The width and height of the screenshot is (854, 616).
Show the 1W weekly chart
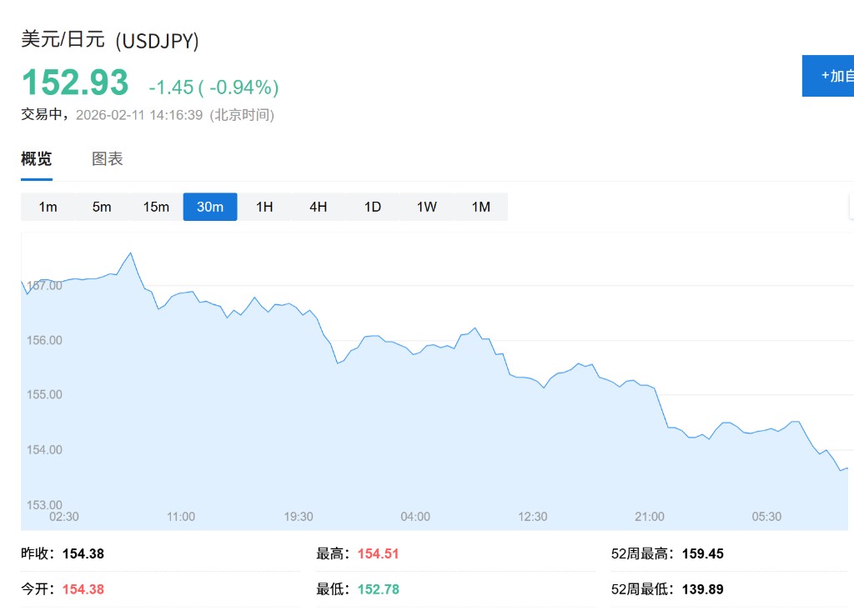[427, 207]
